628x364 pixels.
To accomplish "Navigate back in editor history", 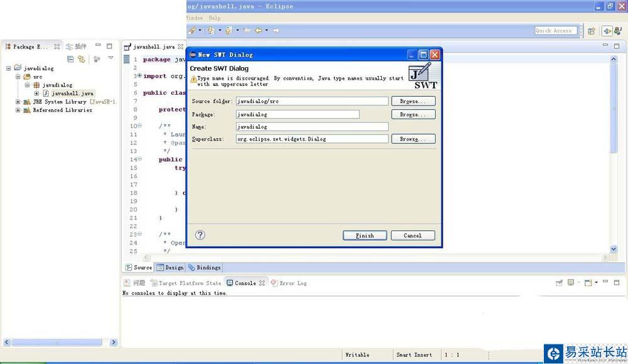I will point(258,30).
